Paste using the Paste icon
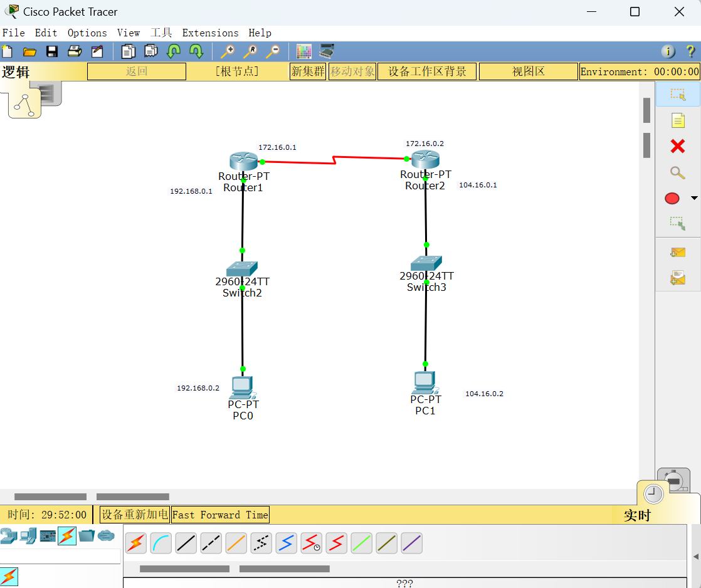 [x=151, y=51]
